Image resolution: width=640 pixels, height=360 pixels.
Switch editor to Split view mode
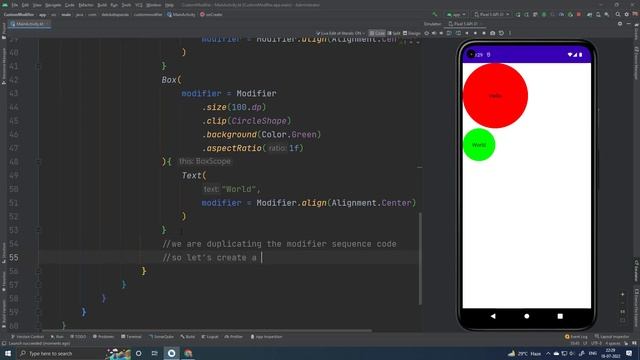coord(394,33)
